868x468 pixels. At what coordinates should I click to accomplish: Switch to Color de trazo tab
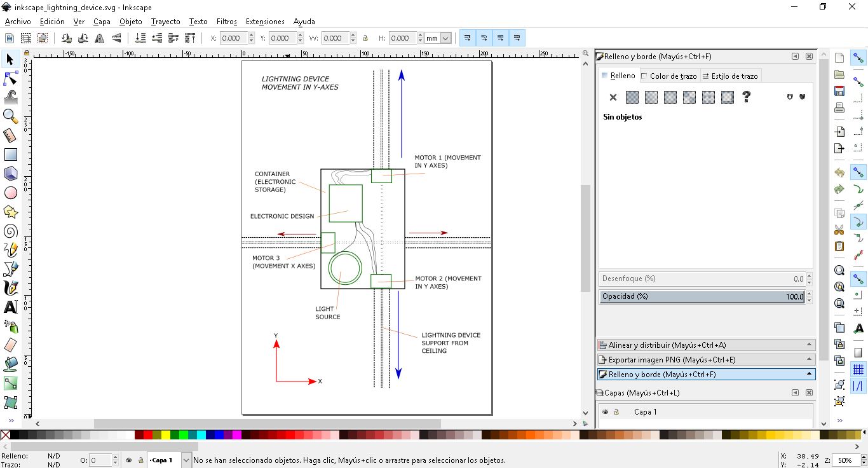(x=669, y=76)
